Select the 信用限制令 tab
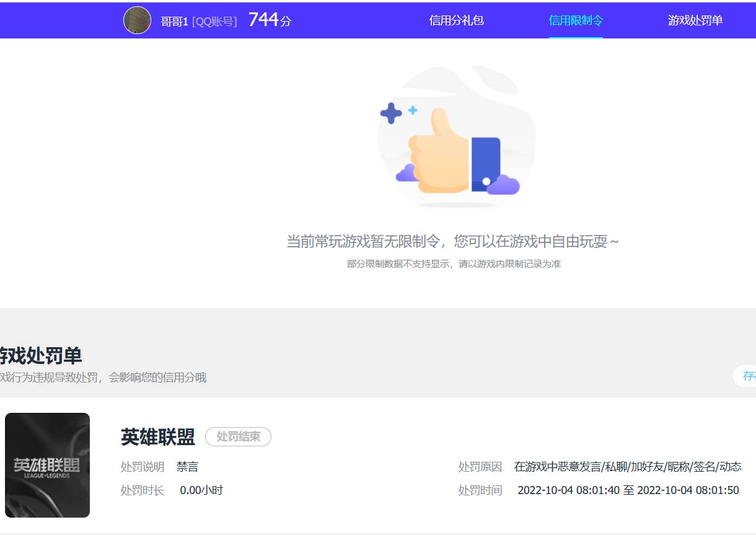The width and height of the screenshot is (756, 535). pyautogui.click(x=576, y=20)
